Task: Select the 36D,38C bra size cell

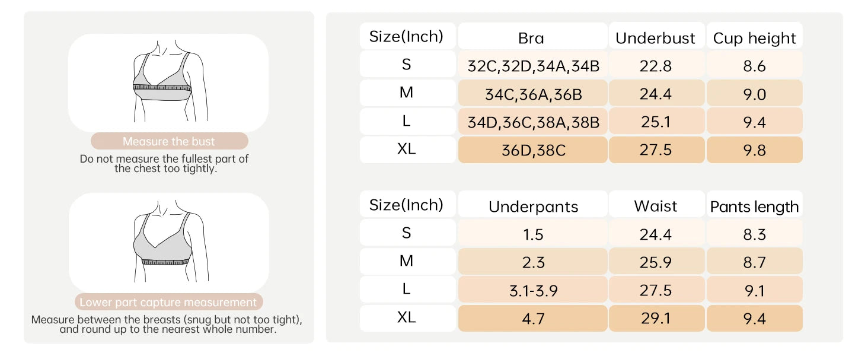Action: (532, 150)
